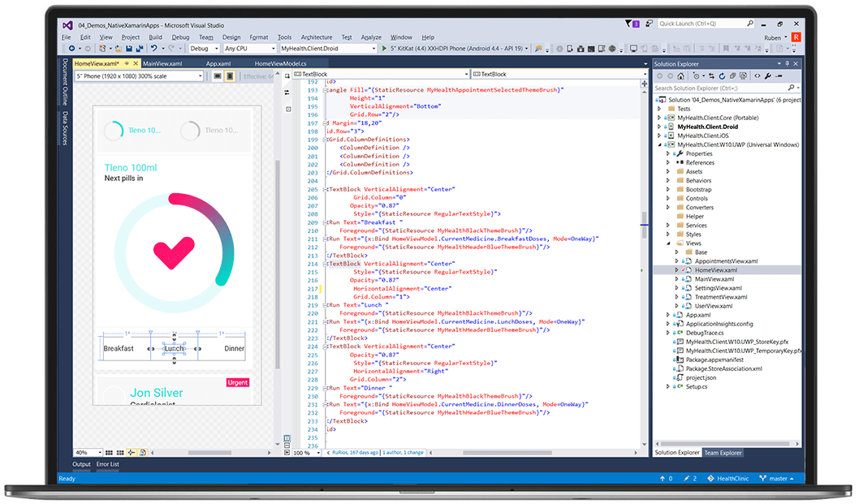Open the Debug configuration dropdown
Screen dimensions: 859x504
pyautogui.click(x=203, y=49)
